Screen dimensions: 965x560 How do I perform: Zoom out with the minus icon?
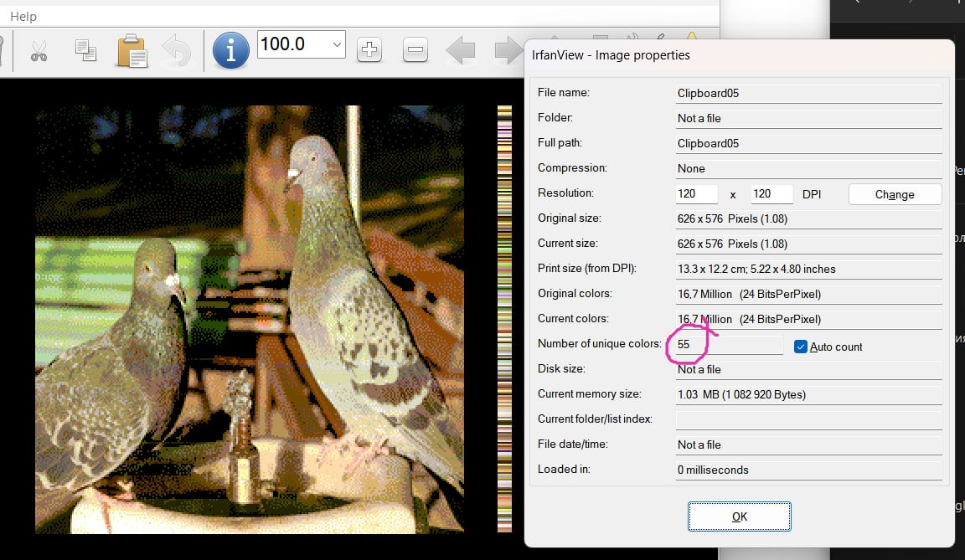click(415, 50)
